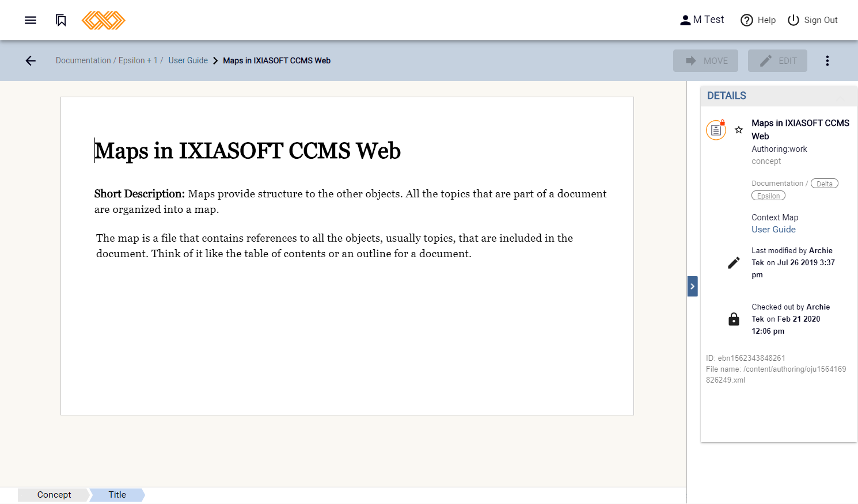Open Help
This screenshot has width=858, height=504.
click(x=758, y=20)
